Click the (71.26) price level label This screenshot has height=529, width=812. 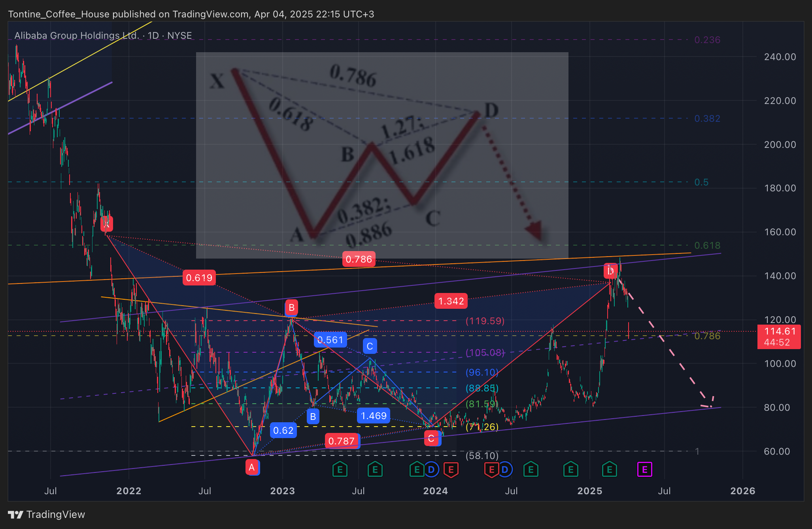coord(482,427)
